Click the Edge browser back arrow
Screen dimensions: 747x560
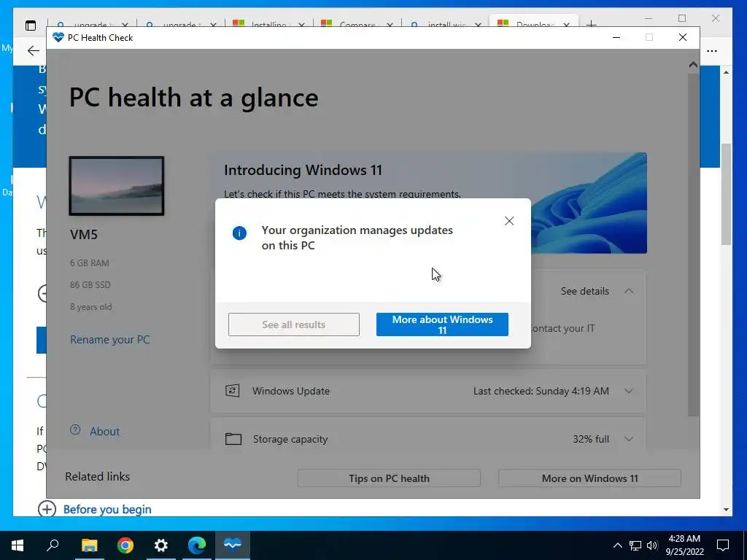click(34, 50)
